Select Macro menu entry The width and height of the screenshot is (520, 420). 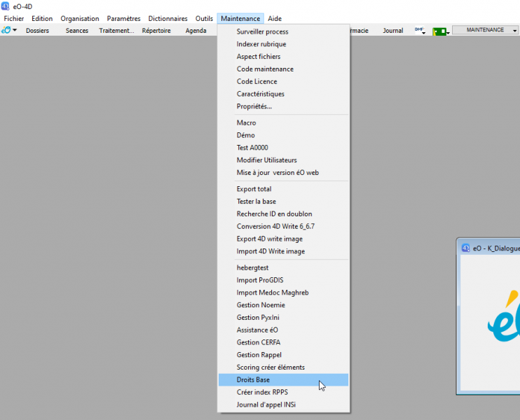[x=284, y=123]
